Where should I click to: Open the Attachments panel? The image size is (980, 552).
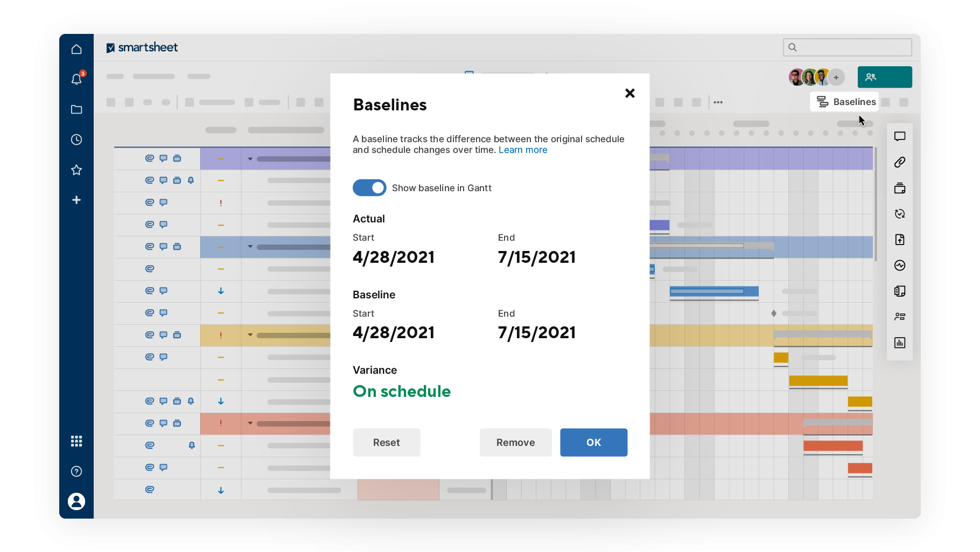coord(900,162)
